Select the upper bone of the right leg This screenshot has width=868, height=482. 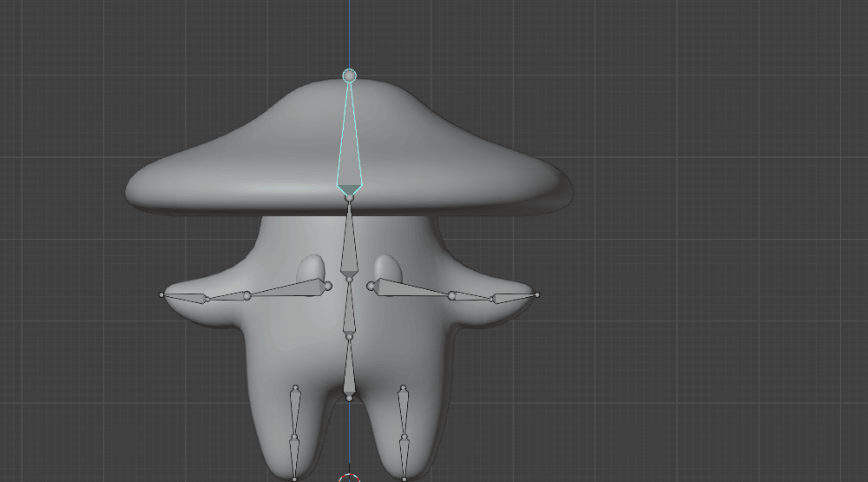[x=404, y=413]
